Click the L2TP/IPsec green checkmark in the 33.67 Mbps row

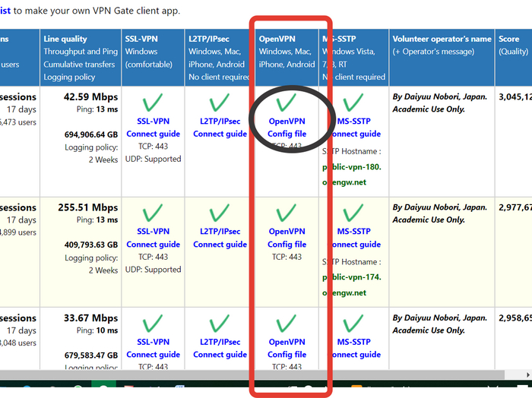(220, 324)
